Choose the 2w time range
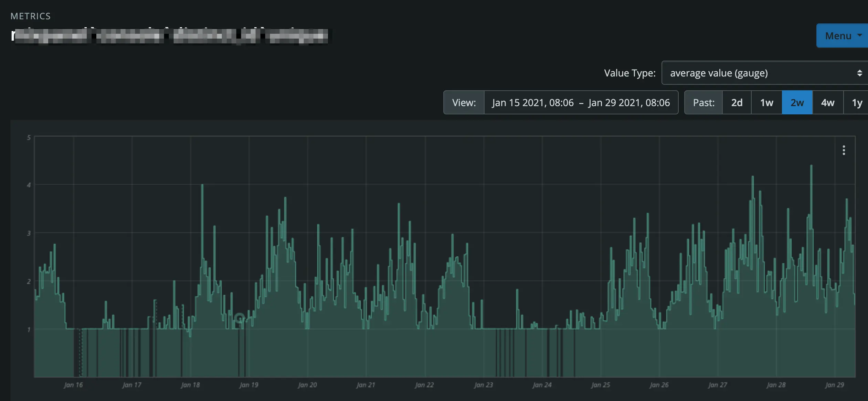 (797, 103)
